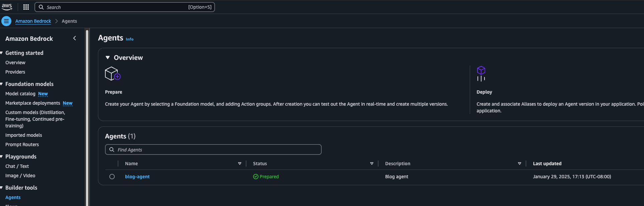Select Agents in the Builder tools sidebar
The image size is (644, 206).
[13, 197]
